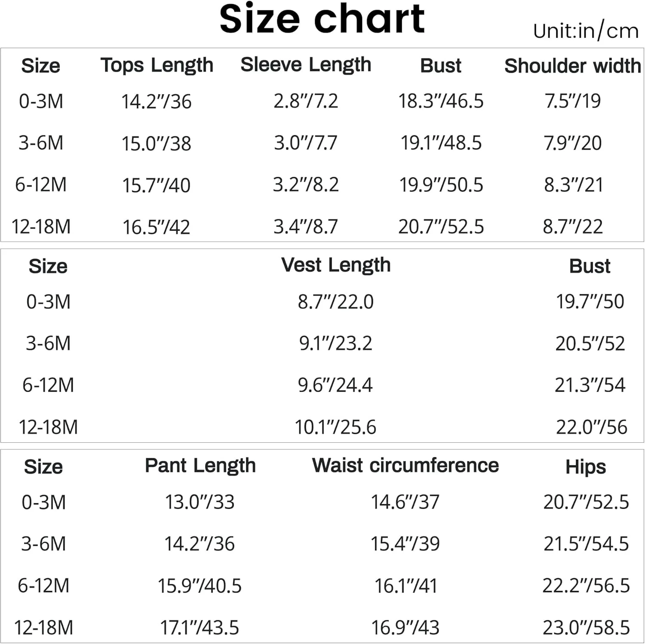Select the Vest Length value 10.1"/25.6
This screenshot has width=645, height=644.
click(x=335, y=427)
